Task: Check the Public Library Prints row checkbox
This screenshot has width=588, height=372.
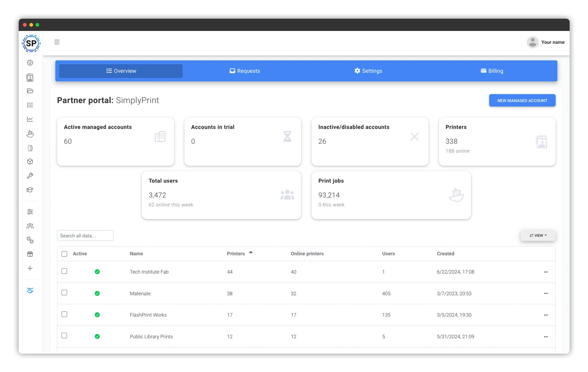Action: [x=64, y=336]
